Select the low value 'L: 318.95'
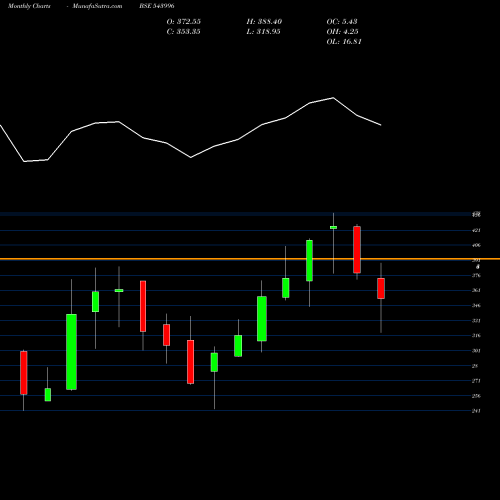 263,32
